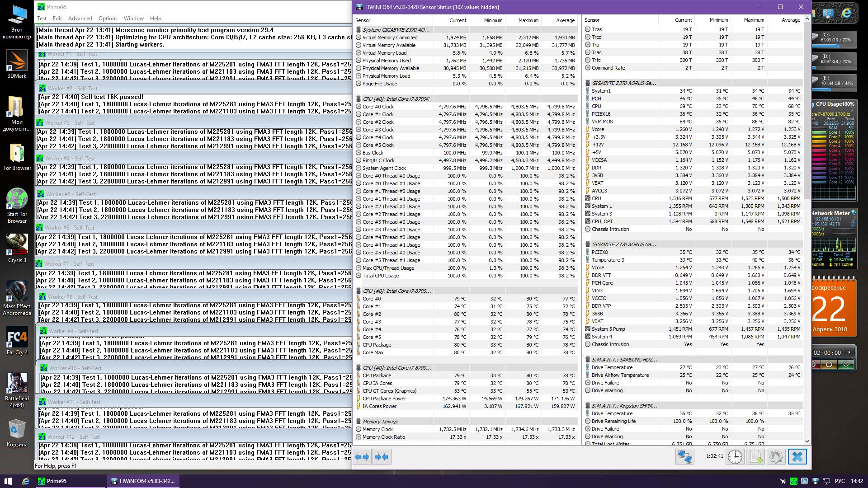
Task: Open the Options menu in Prime95
Action: (108, 19)
